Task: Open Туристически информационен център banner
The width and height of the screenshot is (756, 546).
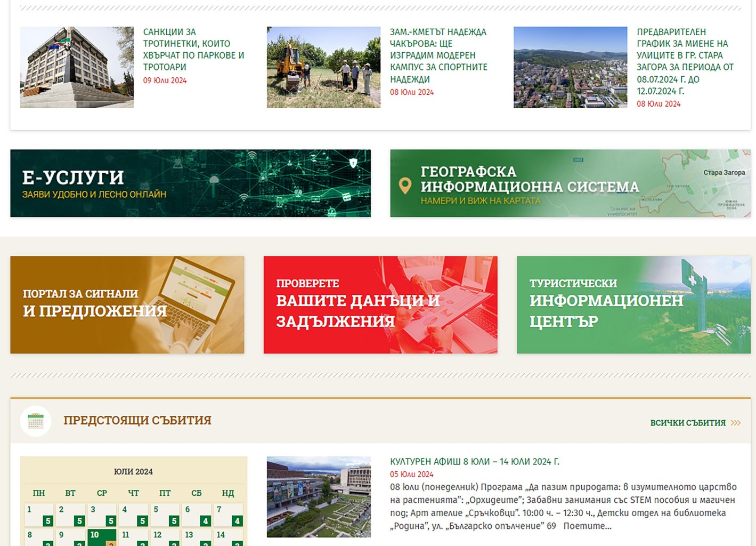Action: pyautogui.click(x=633, y=304)
